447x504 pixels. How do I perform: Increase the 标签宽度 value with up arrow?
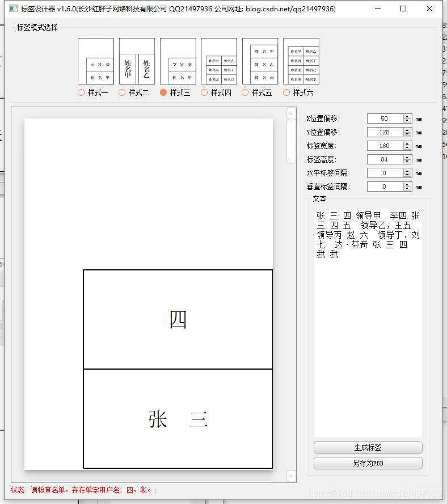407,143
